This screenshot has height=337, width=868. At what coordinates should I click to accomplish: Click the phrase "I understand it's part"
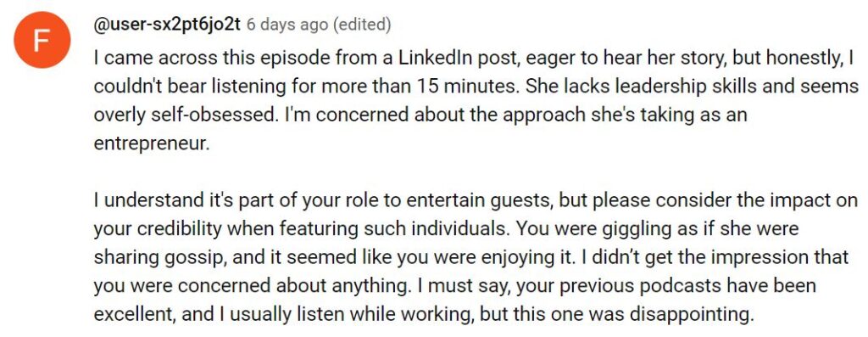tap(181, 201)
